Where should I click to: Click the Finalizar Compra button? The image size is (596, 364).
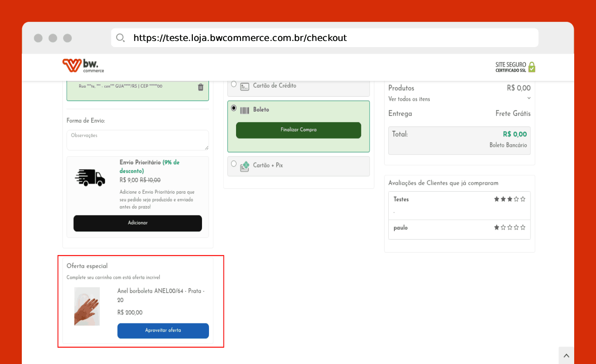coord(298,130)
